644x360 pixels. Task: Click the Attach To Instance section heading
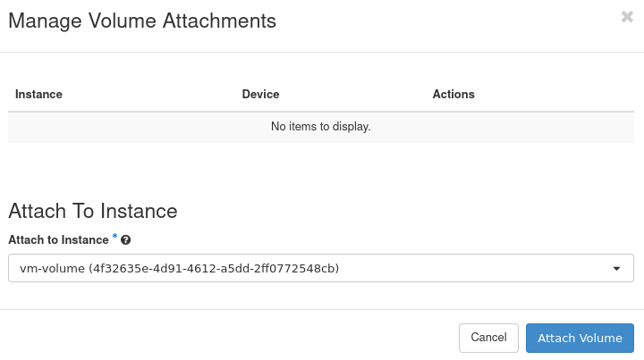(93, 211)
